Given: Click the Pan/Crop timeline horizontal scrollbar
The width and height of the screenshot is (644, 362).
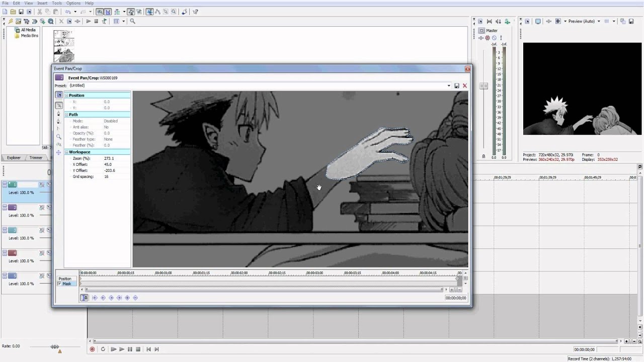Looking at the screenshot, I should click(264, 289).
